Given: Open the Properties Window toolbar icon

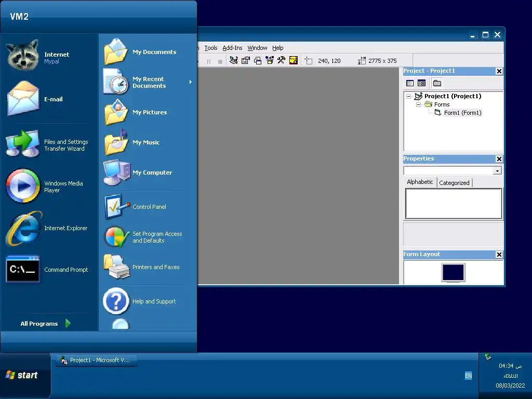Looking at the screenshot, I should click(x=246, y=60).
